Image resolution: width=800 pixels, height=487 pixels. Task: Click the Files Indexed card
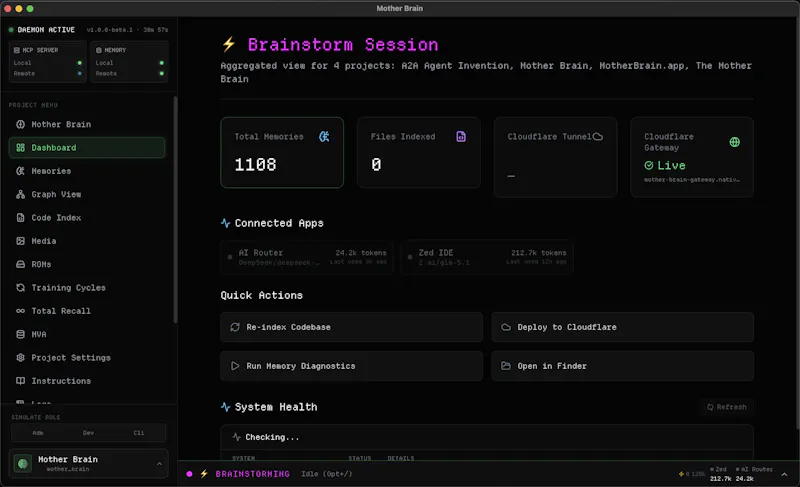coord(419,152)
